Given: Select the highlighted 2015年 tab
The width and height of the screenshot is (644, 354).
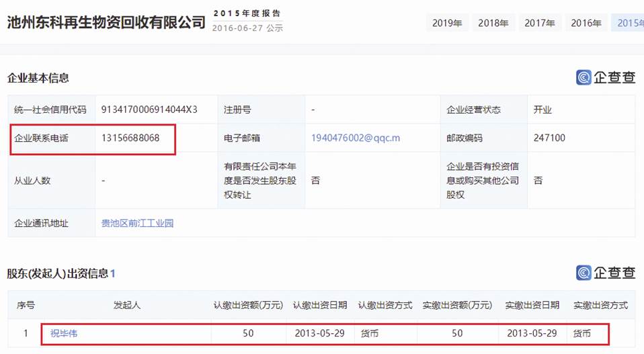Looking at the screenshot, I should [x=629, y=23].
